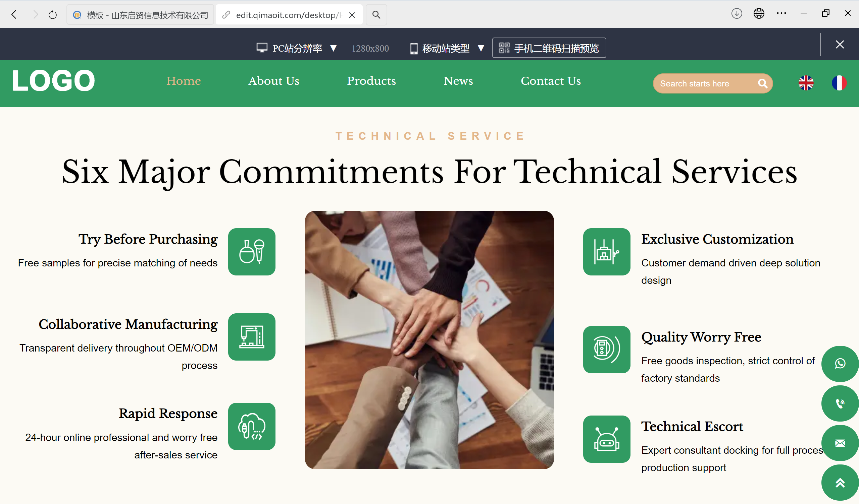This screenshot has width=859, height=504.
Task: Expand the PC站分辨率 resolution dropdown
Action: [x=297, y=48]
